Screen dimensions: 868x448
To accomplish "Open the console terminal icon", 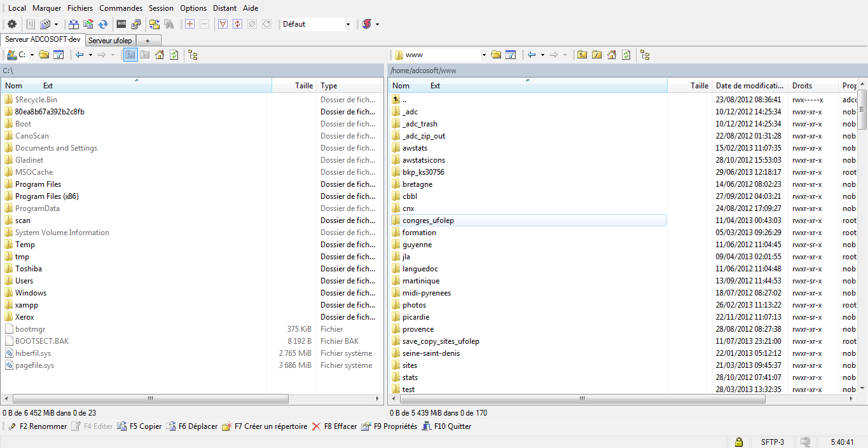I will (121, 24).
